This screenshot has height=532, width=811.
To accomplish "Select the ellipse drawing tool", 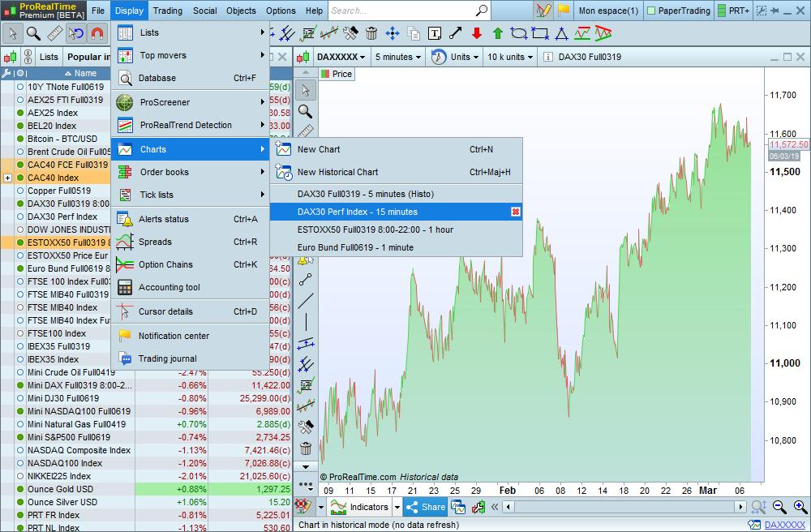I will (x=519, y=33).
